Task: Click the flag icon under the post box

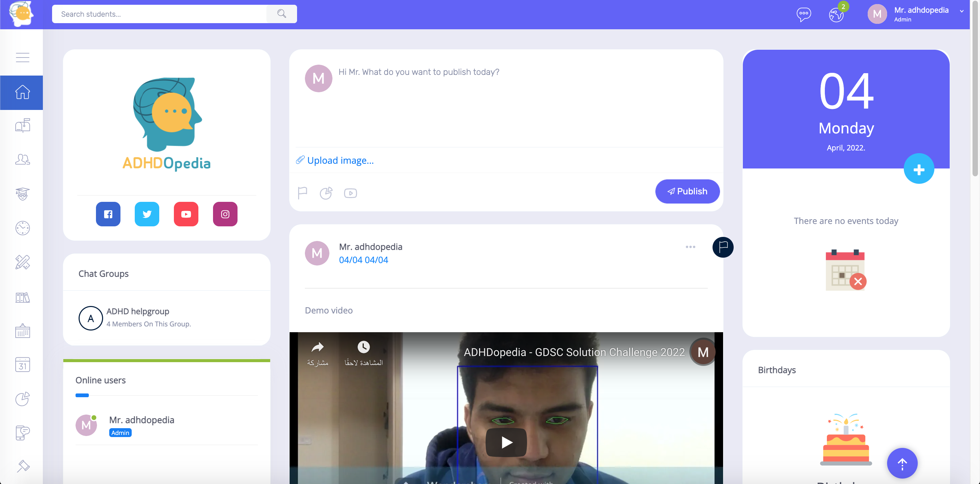Action: click(x=303, y=193)
